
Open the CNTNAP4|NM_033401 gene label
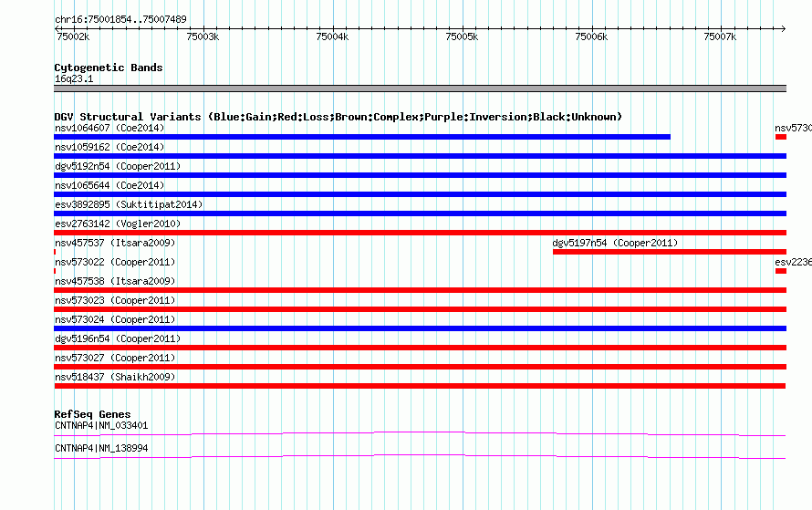click(101, 425)
